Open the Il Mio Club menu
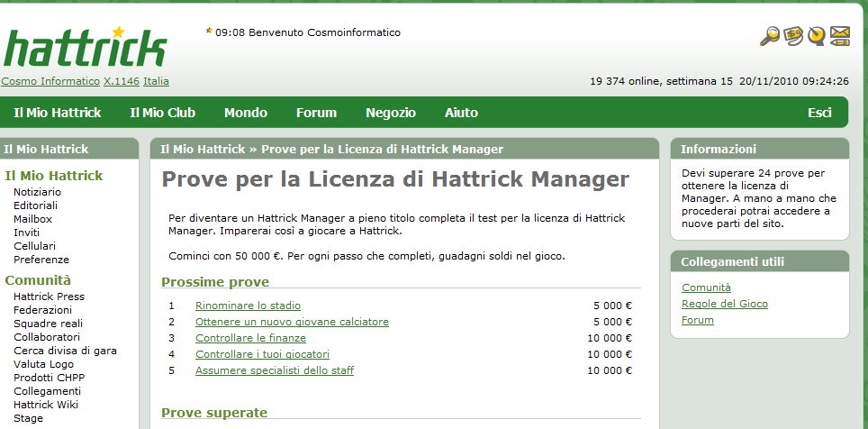Screen dimensions: 868x429 (163, 113)
